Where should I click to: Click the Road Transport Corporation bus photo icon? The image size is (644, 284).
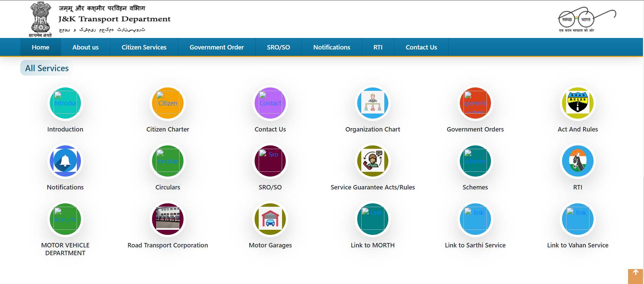coord(168,219)
